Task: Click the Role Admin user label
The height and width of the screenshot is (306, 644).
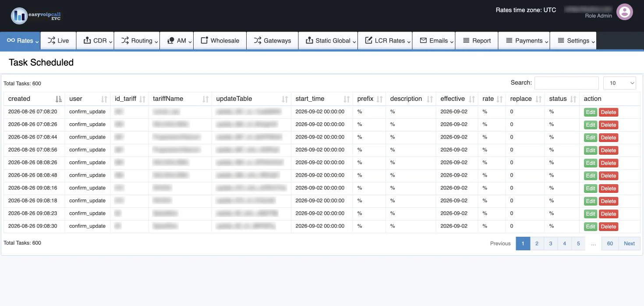Action: pyautogui.click(x=598, y=16)
